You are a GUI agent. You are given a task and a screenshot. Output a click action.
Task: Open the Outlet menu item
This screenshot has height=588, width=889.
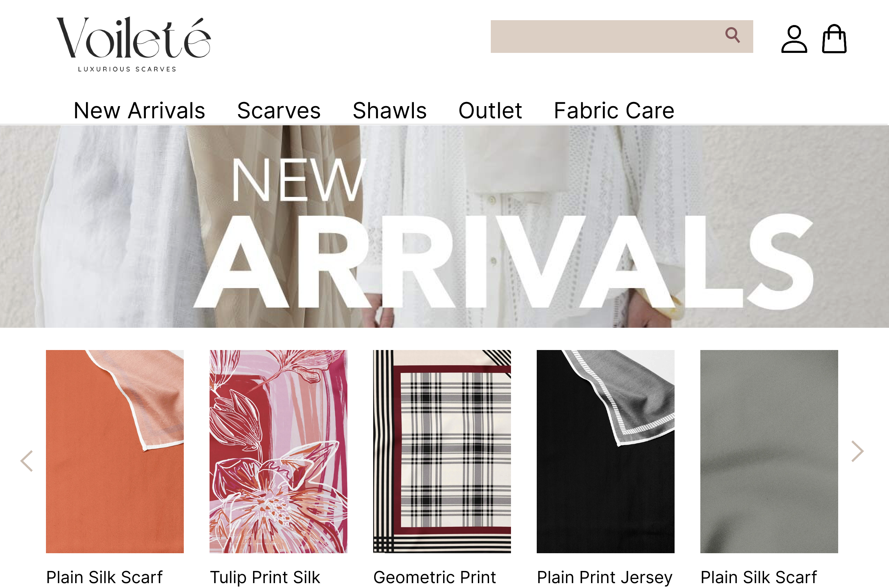[490, 111]
